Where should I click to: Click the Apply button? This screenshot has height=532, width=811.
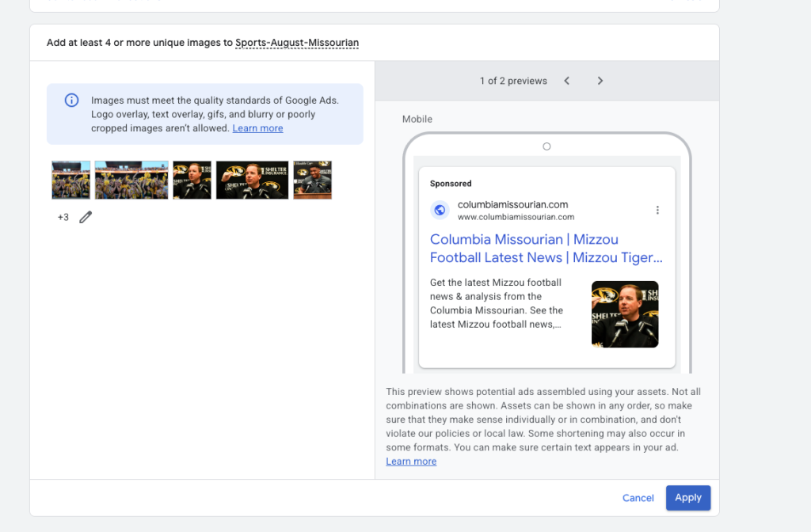(x=688, y=498)
